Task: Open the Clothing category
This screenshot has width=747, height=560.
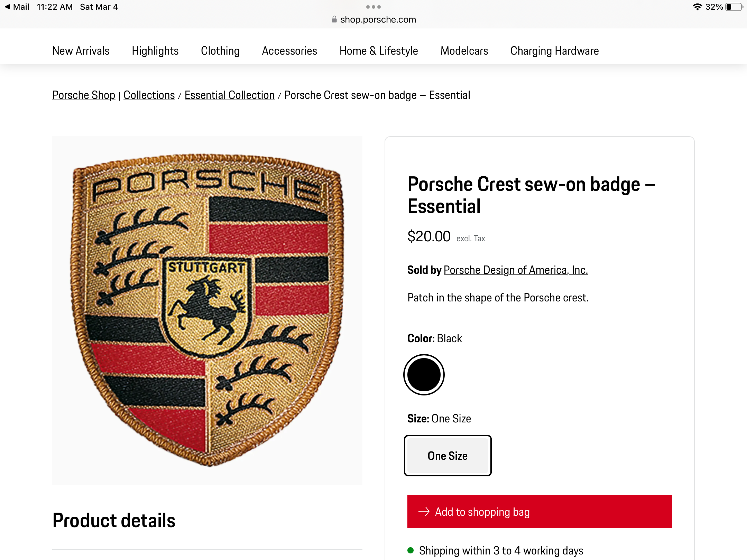Action: click(220, 51)
